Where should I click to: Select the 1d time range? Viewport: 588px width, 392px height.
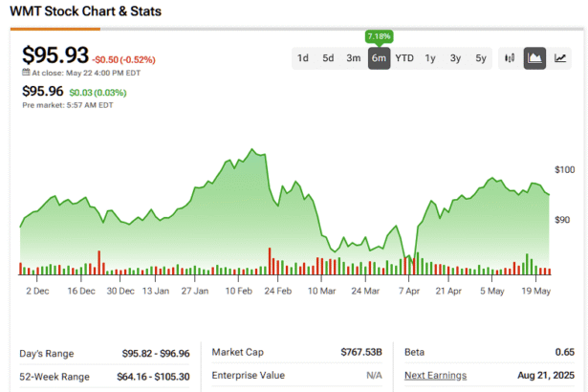303,58
